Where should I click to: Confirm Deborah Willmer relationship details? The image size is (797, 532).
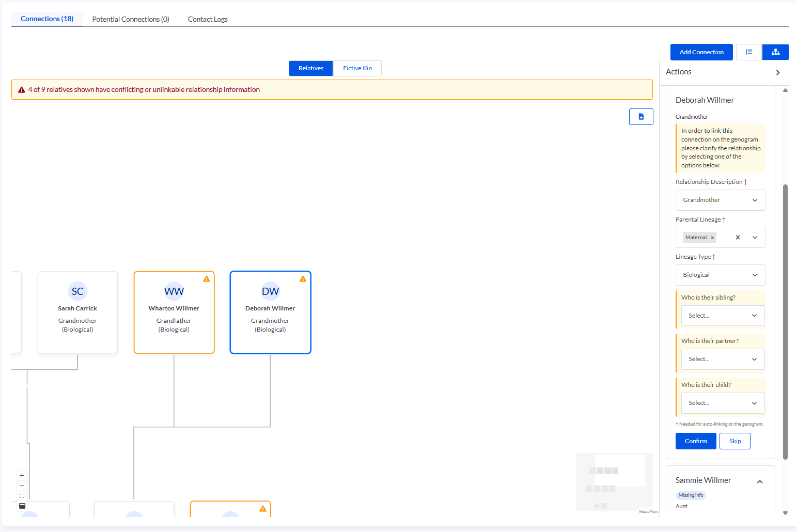pyautogui.click(x=696, y=441)
